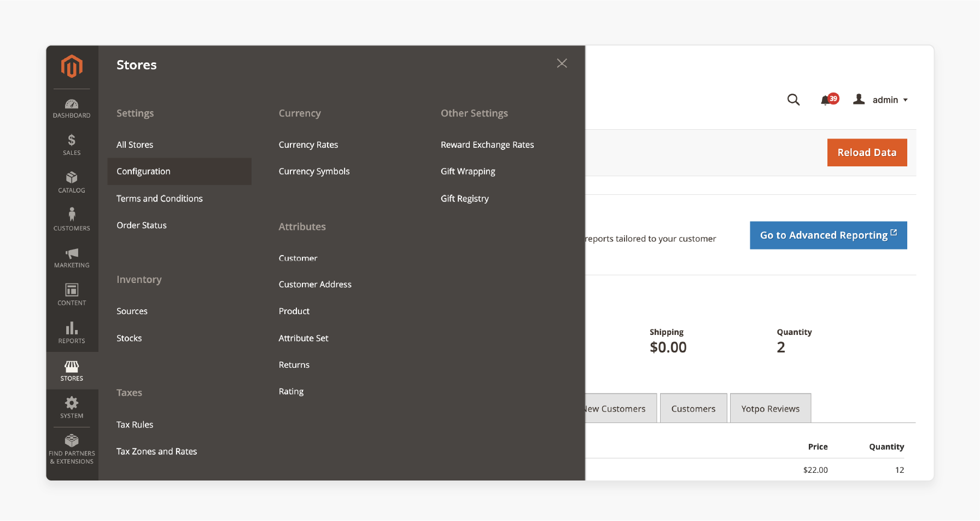Click the $22.00 price cell
980x521 pixels.
815,470
